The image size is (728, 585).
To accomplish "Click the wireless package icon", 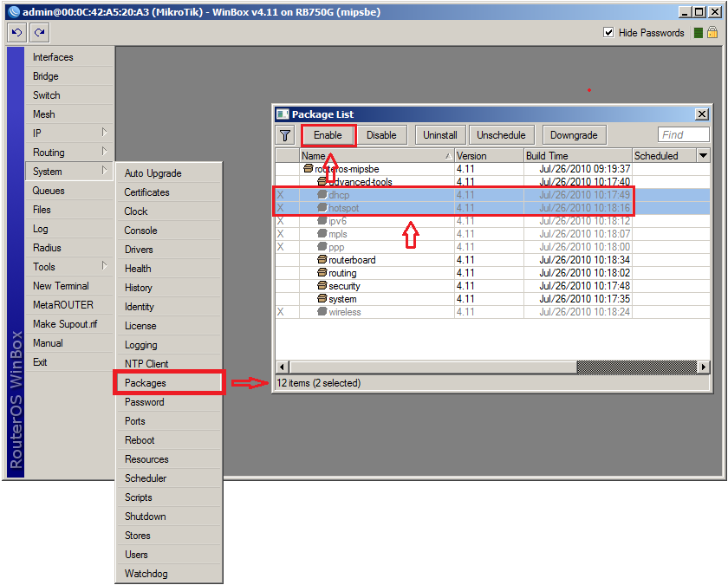I will [x=322, y=312].
